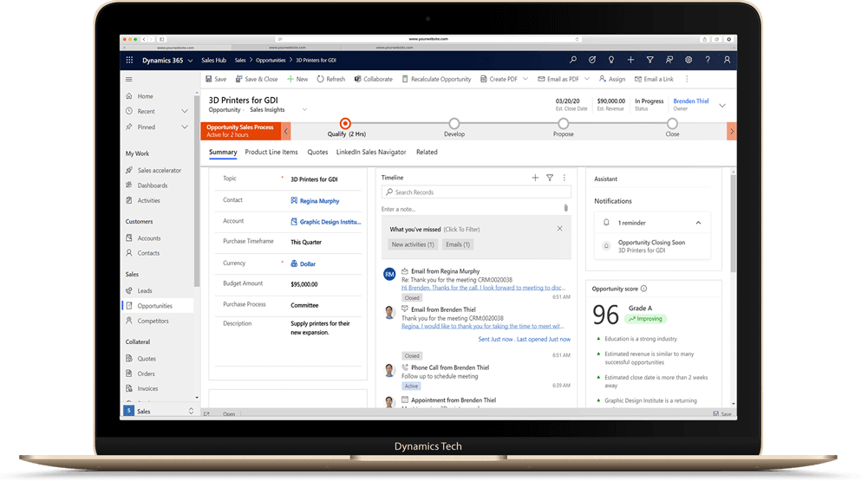Viewport: 868px width, 481px height.
Task: Expand the Dynamics 365 app switcher chevron
Action: tap(190, 61)
